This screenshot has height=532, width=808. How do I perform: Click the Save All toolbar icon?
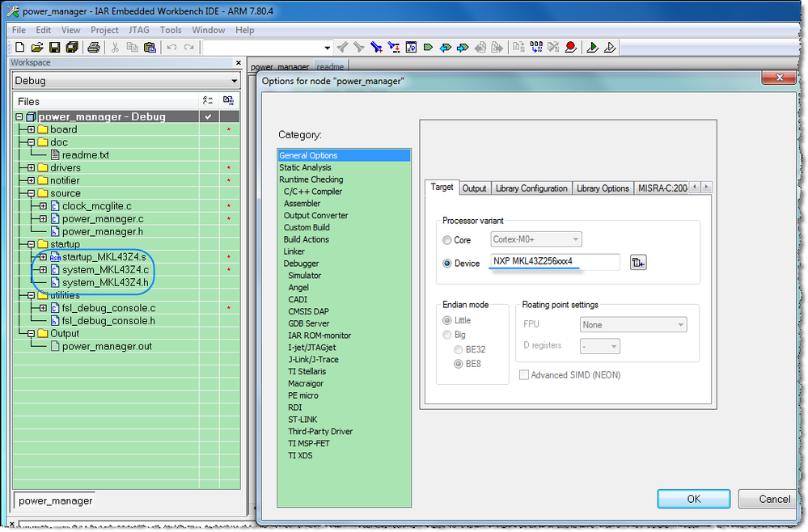click(72, 48)
